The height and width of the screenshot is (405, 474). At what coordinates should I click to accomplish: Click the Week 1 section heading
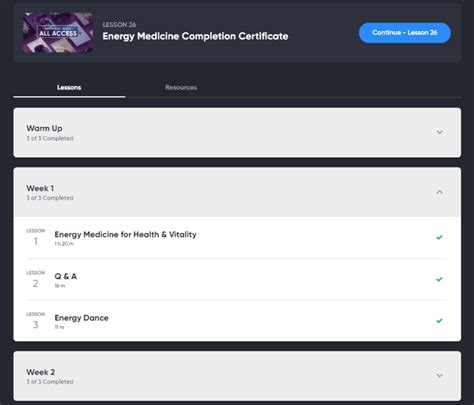[x=40, y=188]
